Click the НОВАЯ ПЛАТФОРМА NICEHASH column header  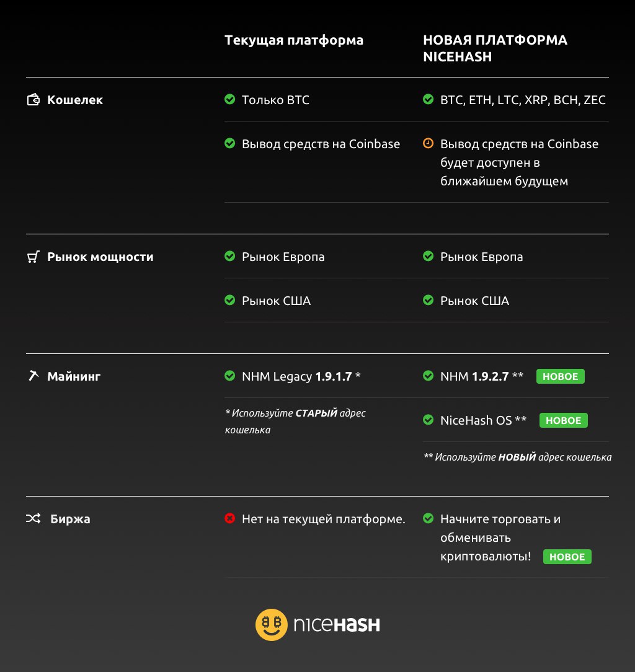pos(495,48)
